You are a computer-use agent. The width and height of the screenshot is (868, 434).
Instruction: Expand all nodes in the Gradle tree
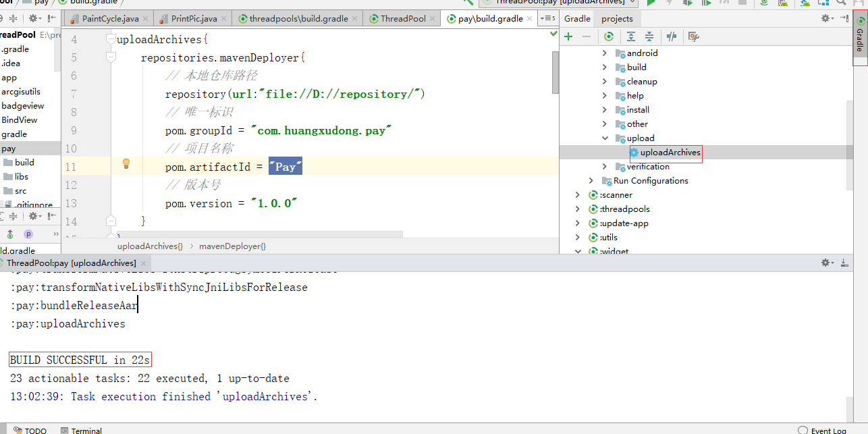(631, 36)
